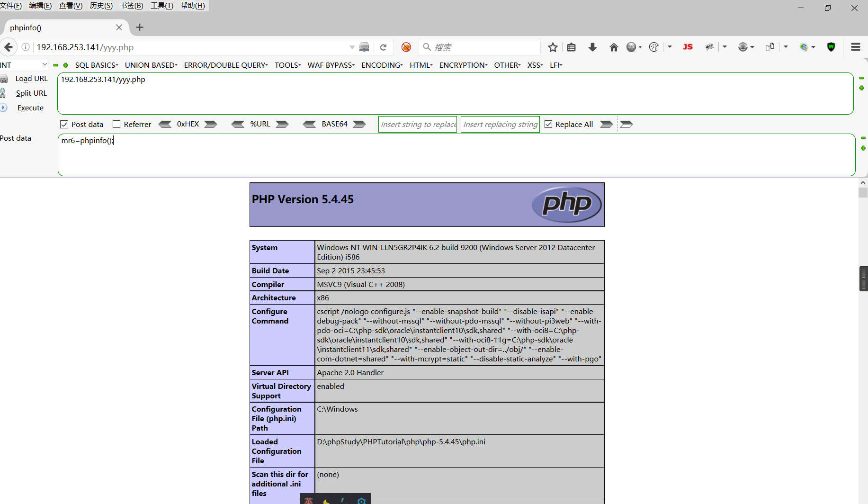
Task: Open the hamburger menu icon
Action: pos(855,47)
